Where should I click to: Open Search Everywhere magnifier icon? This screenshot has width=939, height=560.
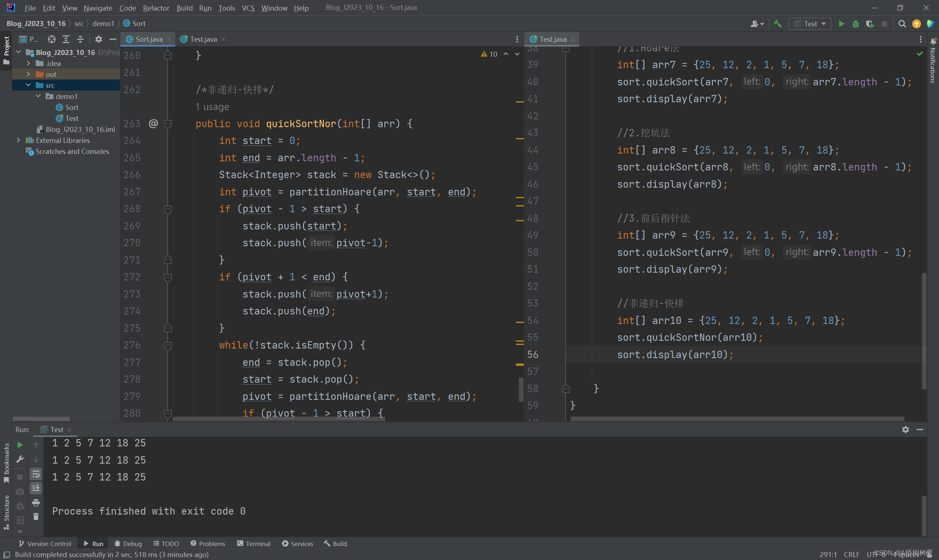pyautogui.click(x=902, y=24)
